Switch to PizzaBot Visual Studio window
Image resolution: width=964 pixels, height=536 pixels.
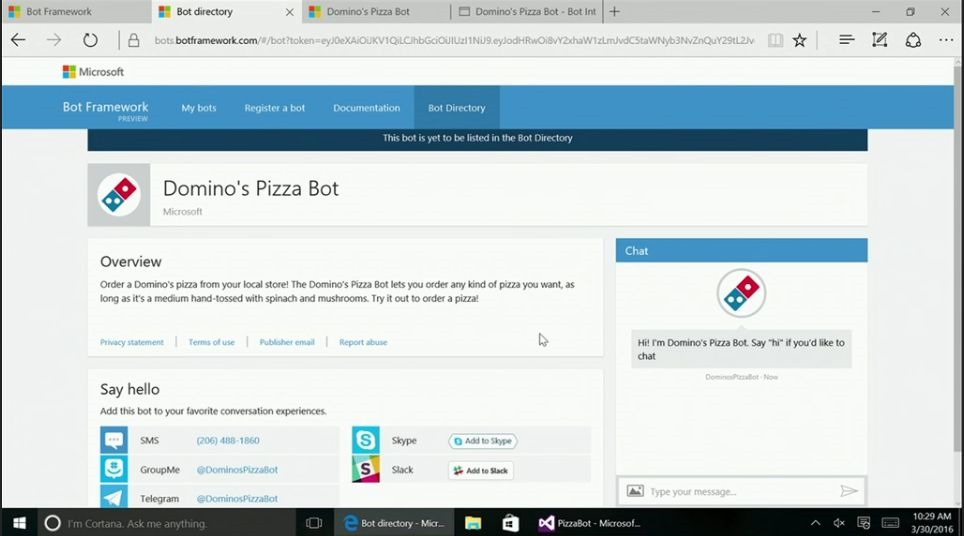(x=590, y=523)
